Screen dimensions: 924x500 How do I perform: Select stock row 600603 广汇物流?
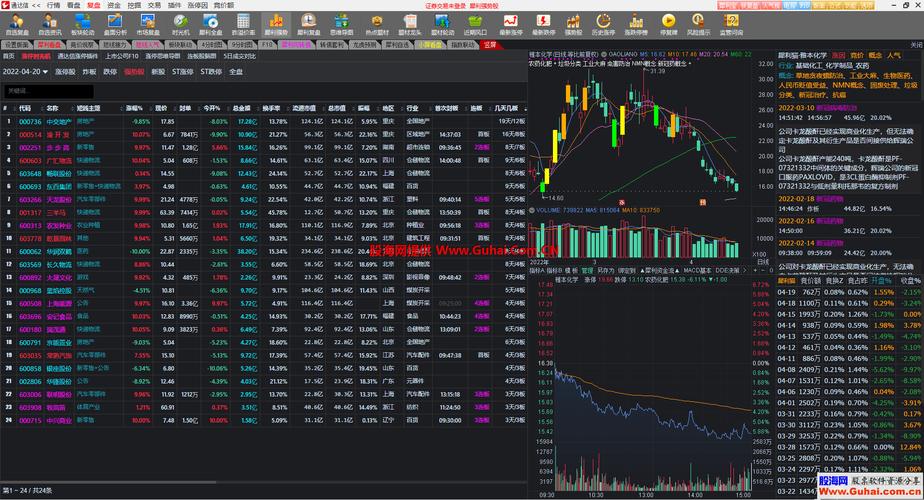pos(263,160)
